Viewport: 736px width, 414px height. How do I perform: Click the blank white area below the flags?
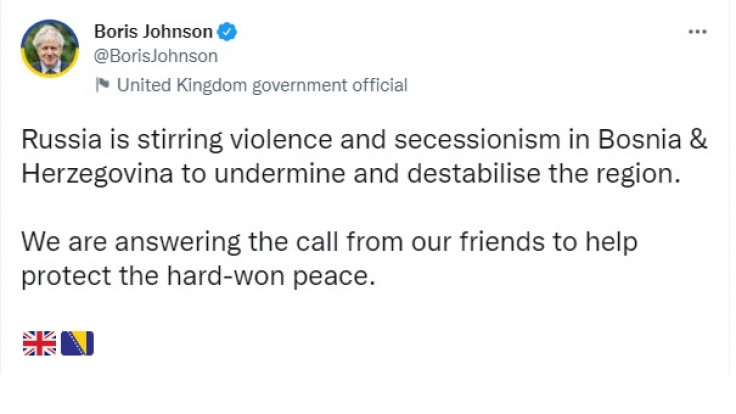tap(366, 392)
